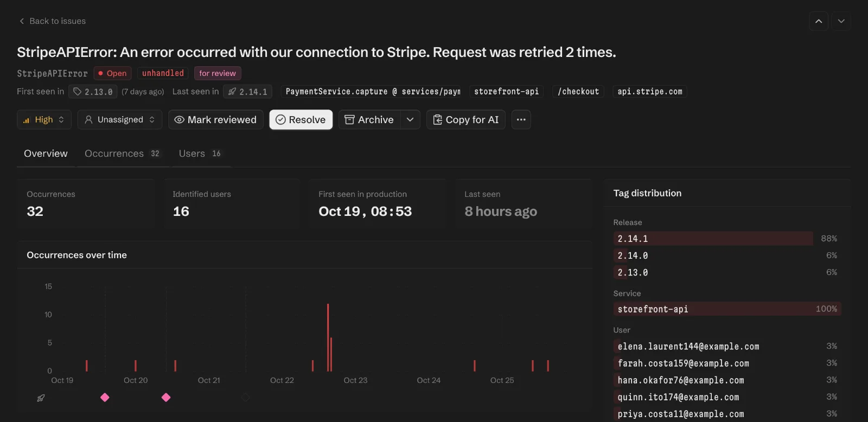Click the unhandled tag
The width and height of the screenshot is (868, 422).
point(163,73)
